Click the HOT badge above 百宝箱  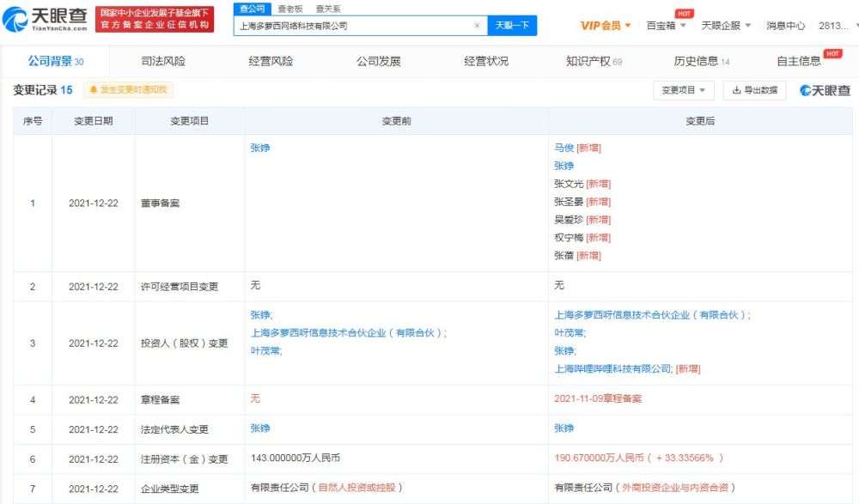coord(684,14)
